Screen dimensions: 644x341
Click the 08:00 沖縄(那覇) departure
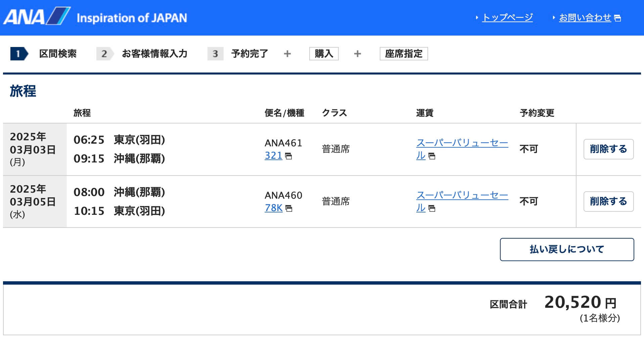pos(119,192)
